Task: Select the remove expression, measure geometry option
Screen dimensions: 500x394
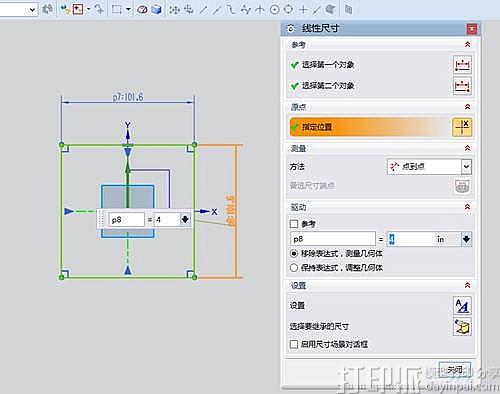Action: pos(294,254)
